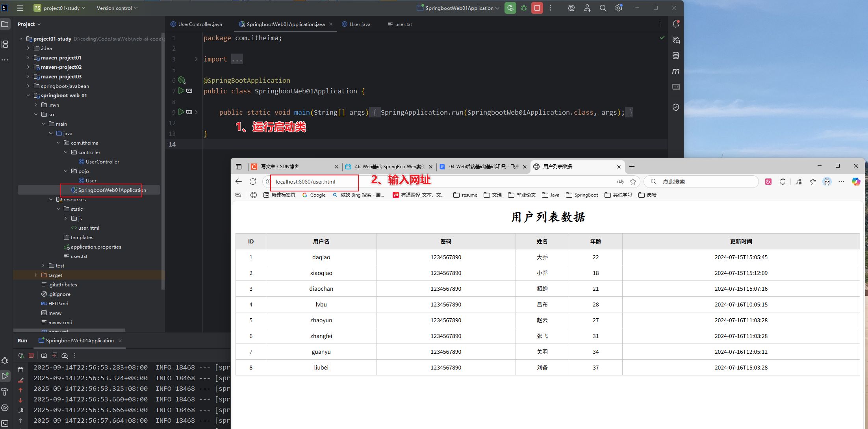This screenshot has width=868, height=429.
Task: Open IDE settings gear icon
Action: point(619,8)
